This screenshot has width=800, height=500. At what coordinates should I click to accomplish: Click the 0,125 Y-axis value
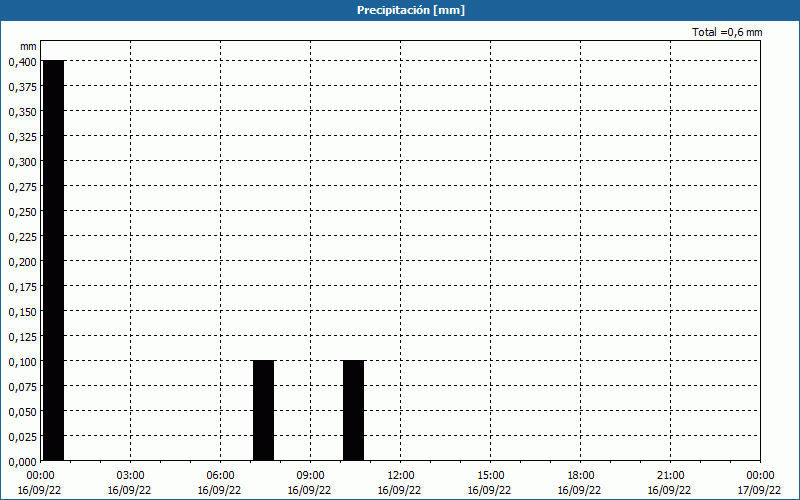click(22, 337)
